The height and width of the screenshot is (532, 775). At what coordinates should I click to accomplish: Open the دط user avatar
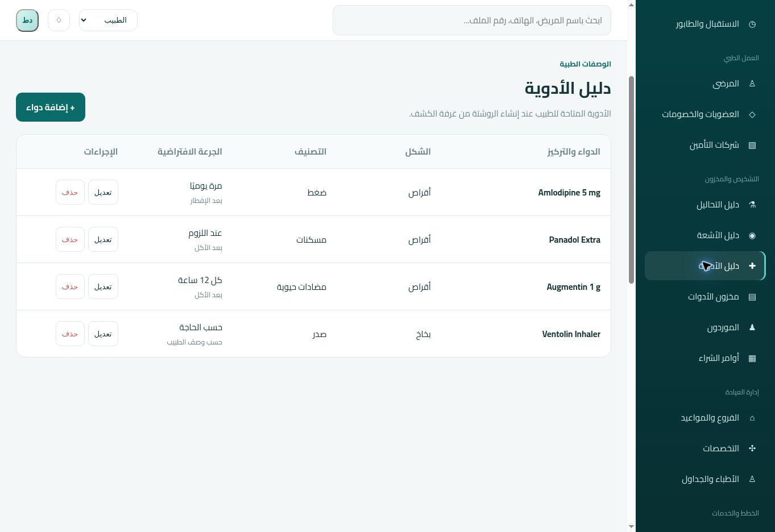pos(27,20)
